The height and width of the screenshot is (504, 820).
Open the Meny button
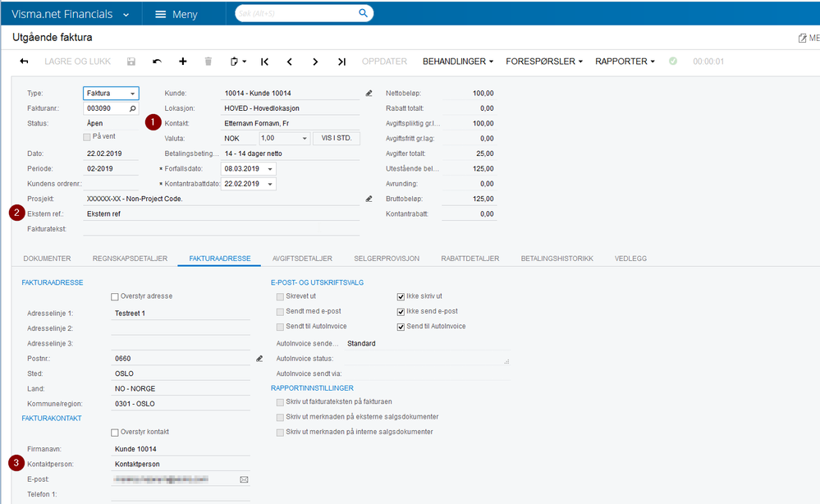176,14
